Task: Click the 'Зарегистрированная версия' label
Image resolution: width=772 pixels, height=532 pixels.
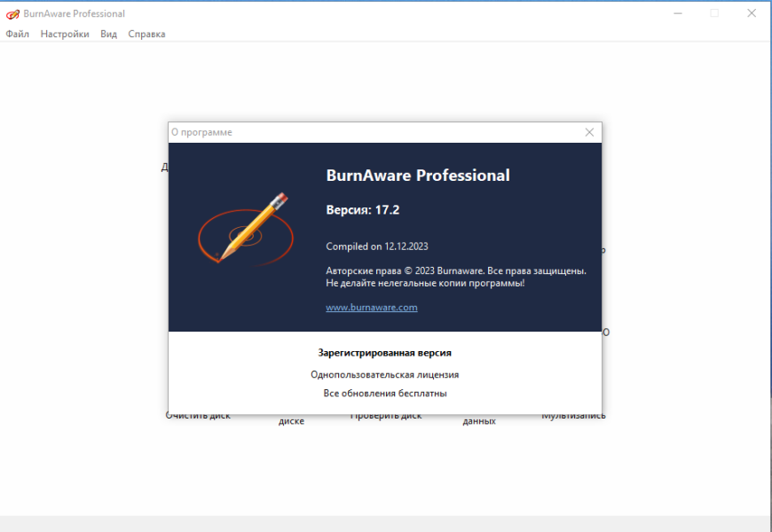Action: [x=384, y=353]
